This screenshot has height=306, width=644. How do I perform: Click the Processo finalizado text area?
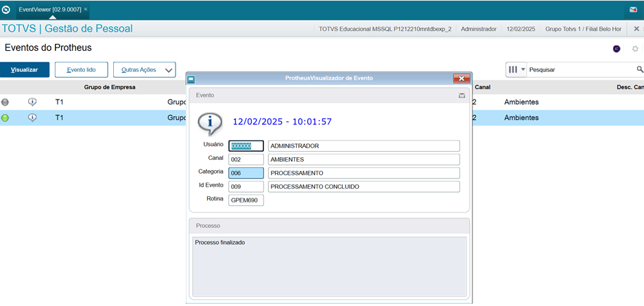(329, 267)
